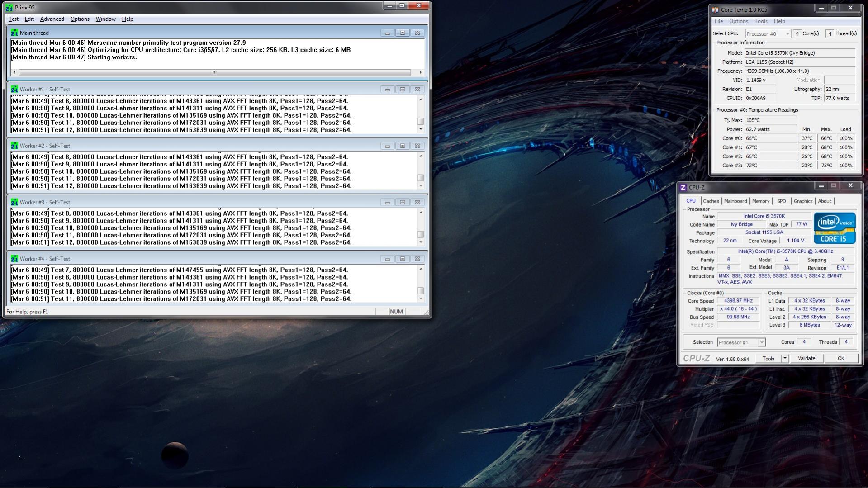Click the scroll down arrow in Worker #2

coord(421,186)
